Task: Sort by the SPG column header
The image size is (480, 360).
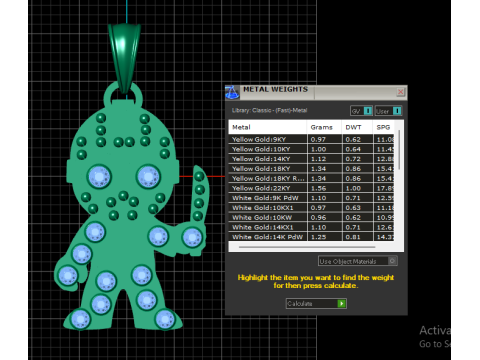Action: 383,127
